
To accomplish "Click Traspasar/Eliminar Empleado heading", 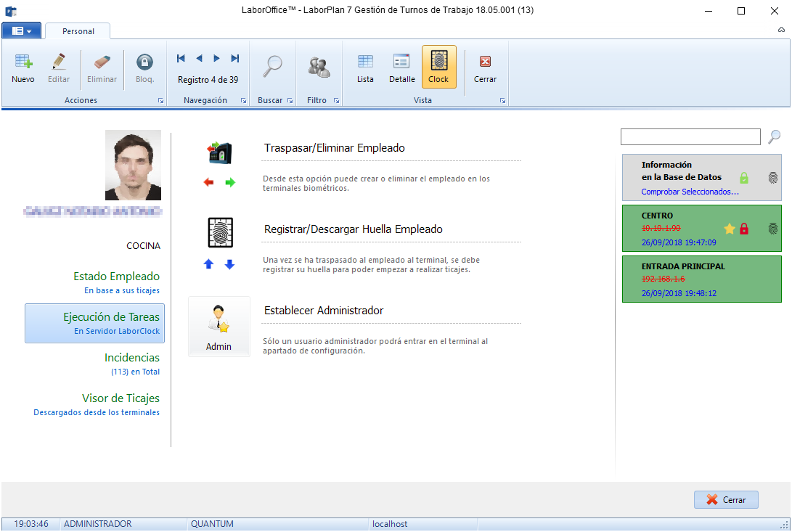I will [335, 148].
